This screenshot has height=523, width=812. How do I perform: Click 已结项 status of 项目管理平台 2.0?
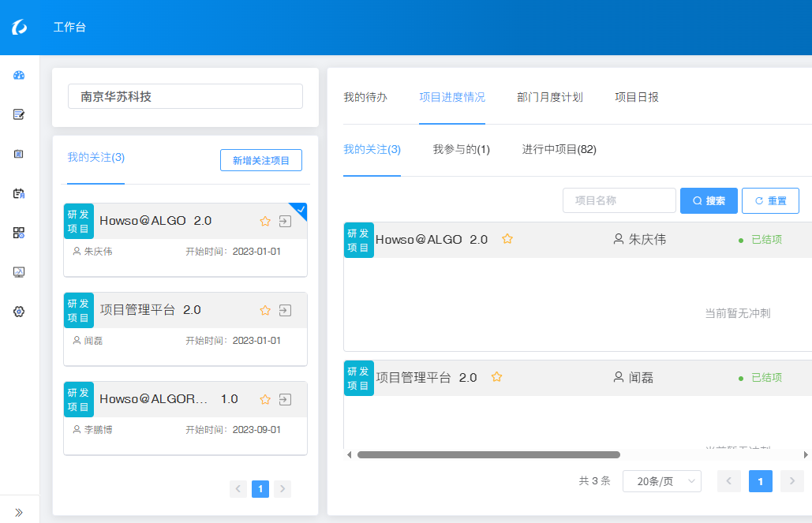pos(766,378)
